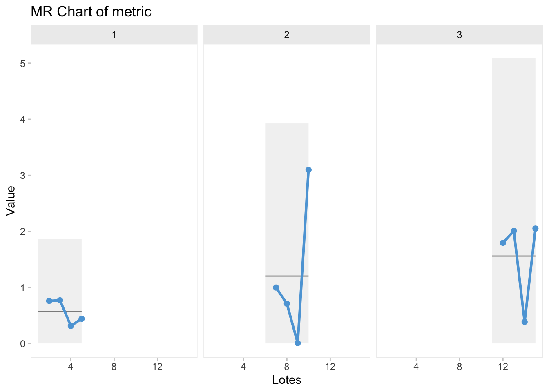Click the Lotes x-axis label

[287, 380]
